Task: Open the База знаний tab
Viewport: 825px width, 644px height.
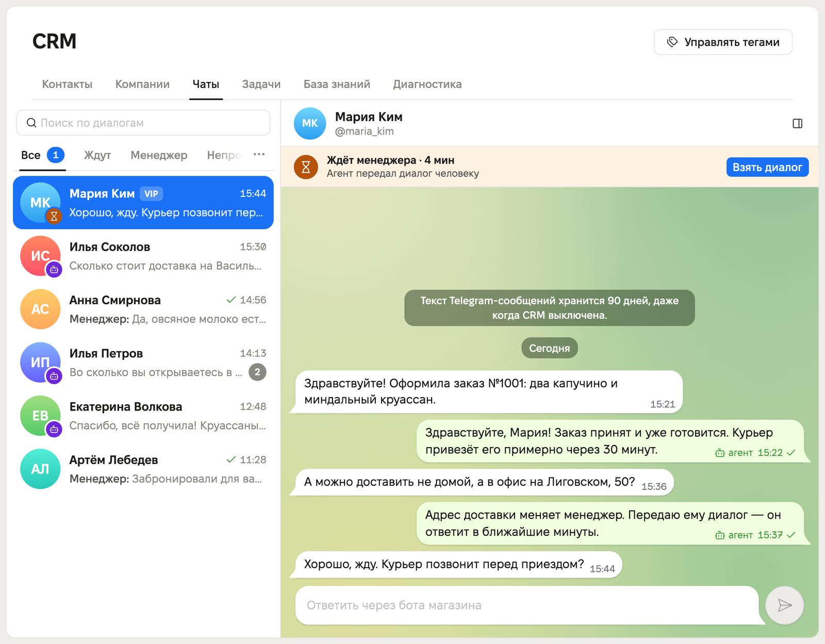Action: [x=337, y=84]
